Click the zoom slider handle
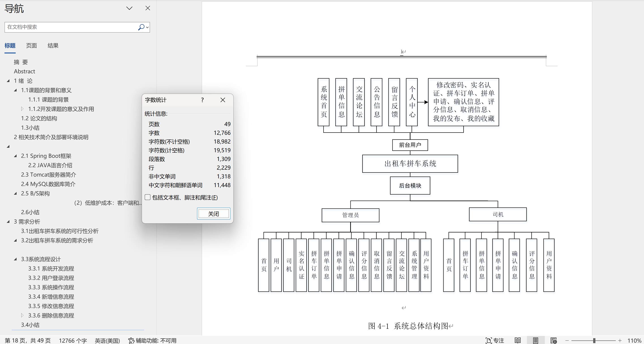The height and width of the screenshot is (344, 644). 594,340
